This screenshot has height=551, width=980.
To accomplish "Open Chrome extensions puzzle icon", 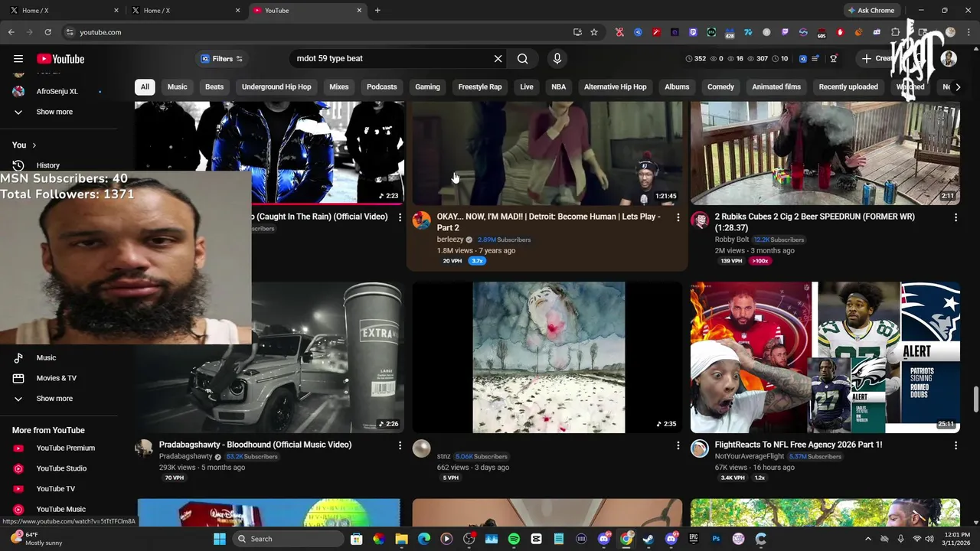I will coord(895,32).
